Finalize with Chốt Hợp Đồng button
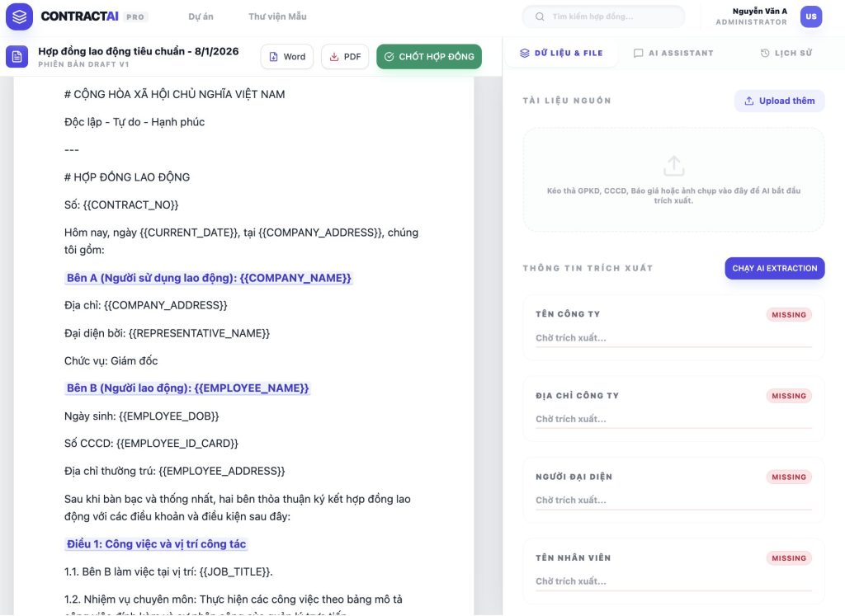The height and width of the screenshot is (616, 845). tap(428, 57)
